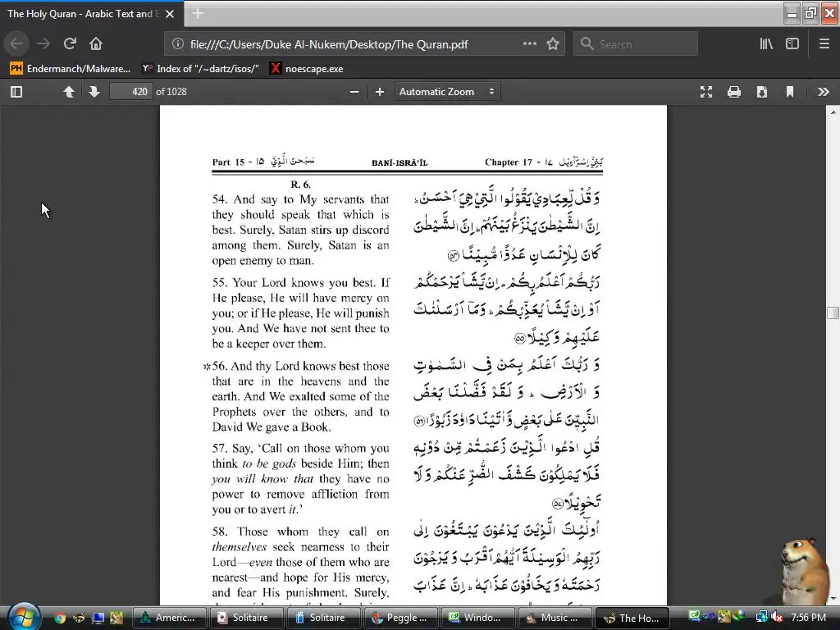Select The Holy Quran browser tab
This screenshot has width=840, height=630.
point(91,14)
